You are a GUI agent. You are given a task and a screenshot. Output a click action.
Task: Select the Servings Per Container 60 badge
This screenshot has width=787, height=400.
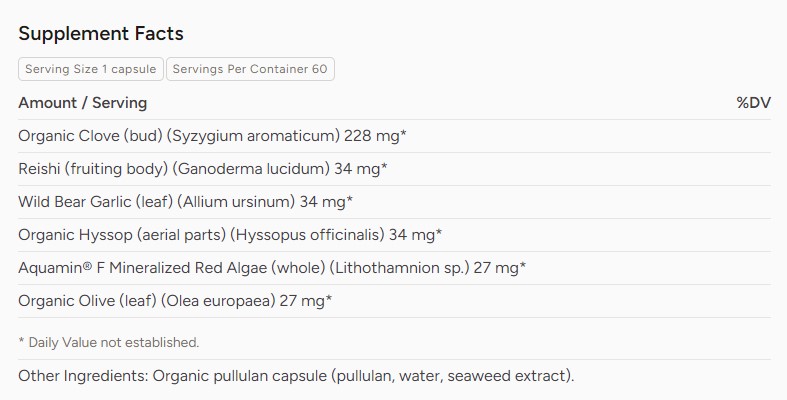click(x=250, y=69)
